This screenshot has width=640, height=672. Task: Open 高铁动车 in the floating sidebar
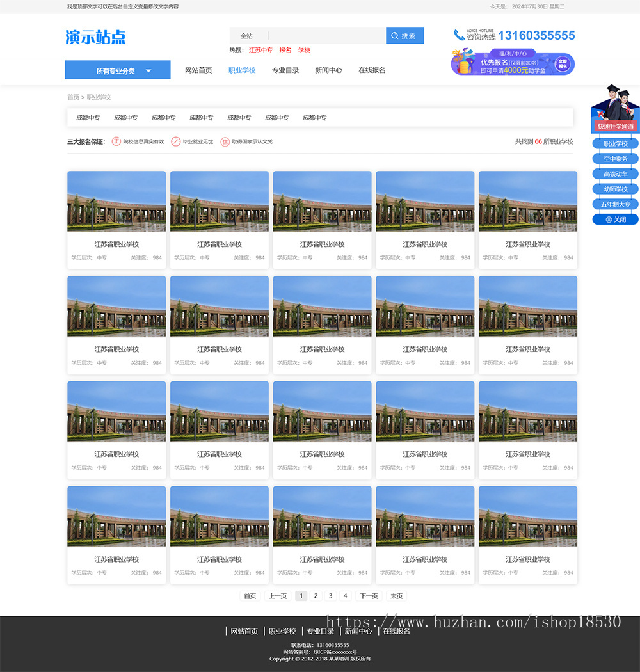click(615, 174)
